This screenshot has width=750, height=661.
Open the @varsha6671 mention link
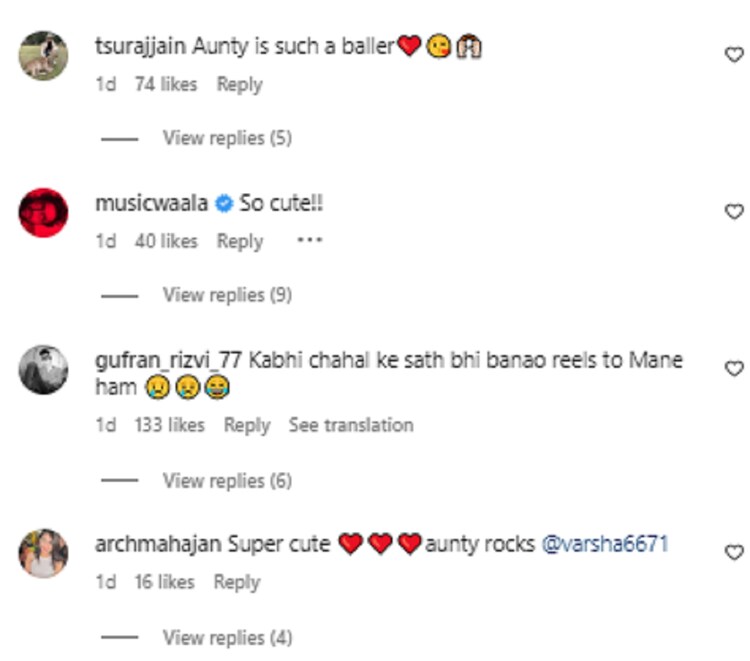point(604,545)
